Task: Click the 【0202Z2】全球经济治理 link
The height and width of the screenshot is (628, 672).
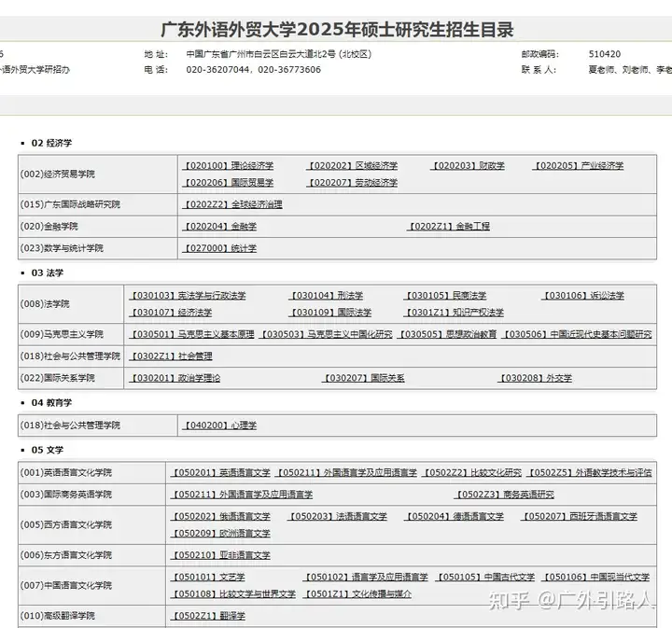Action: [231, 204]
